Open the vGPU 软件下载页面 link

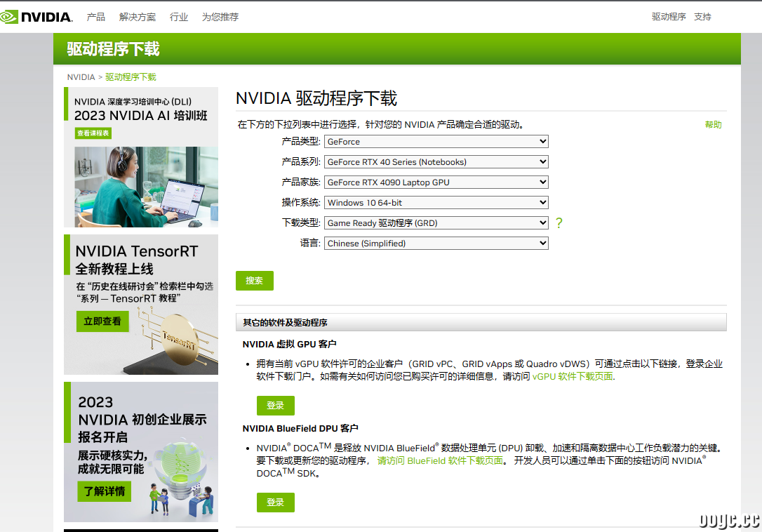click(573, 376)
